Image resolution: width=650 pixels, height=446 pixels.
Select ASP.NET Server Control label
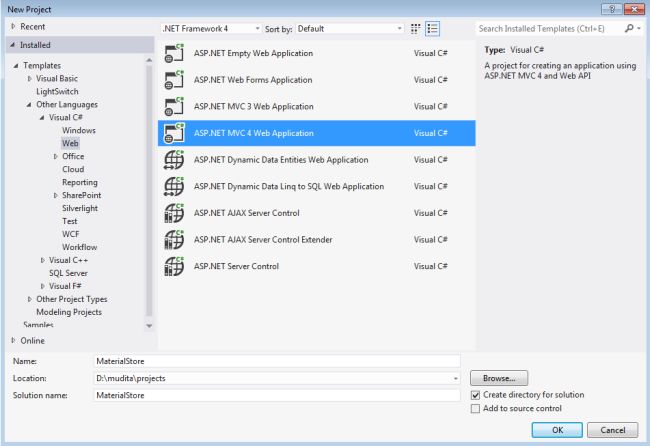click(x=236, y=266)
